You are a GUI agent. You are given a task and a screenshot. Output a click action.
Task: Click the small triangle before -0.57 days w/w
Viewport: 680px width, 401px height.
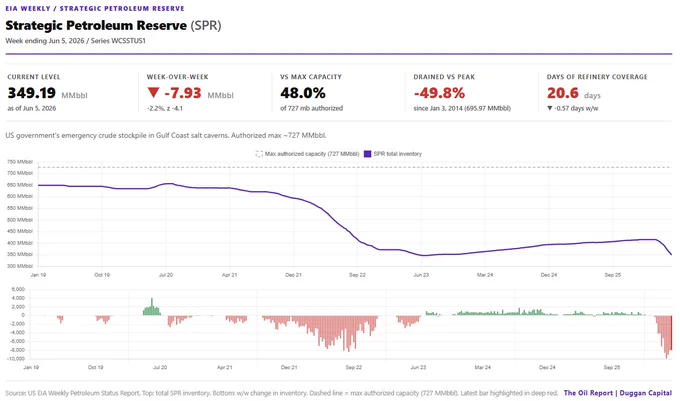(549, 108)
